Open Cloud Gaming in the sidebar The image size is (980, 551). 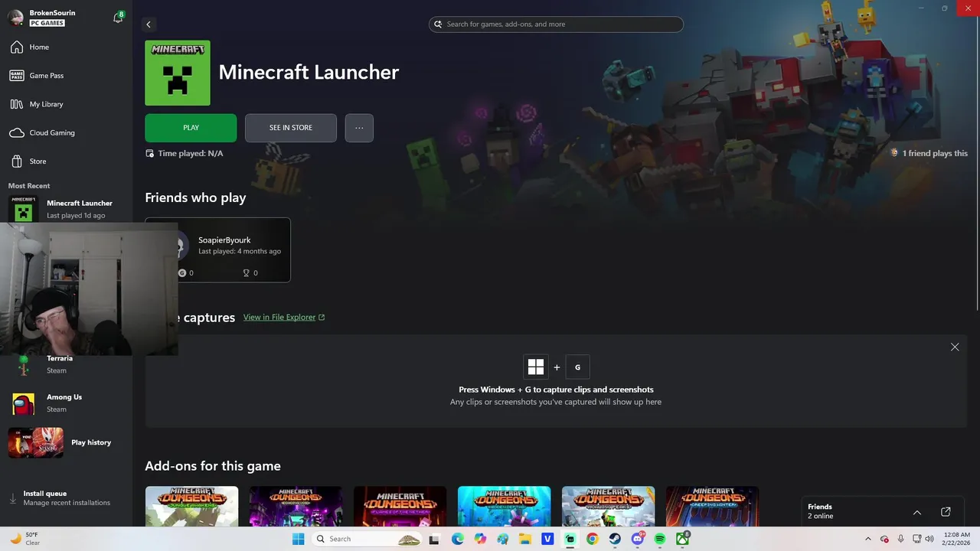click(66, 132)
